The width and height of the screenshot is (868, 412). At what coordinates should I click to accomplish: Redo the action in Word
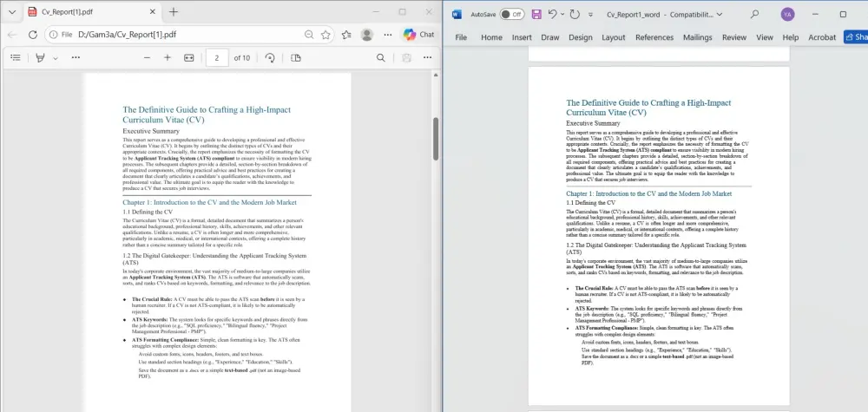pos(575,15)
